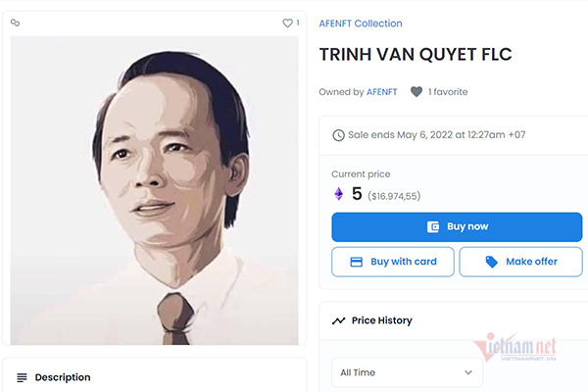Click the clock icon beside the sale end time
Viewport: 588px width, 392px height.
pos(338,135)
